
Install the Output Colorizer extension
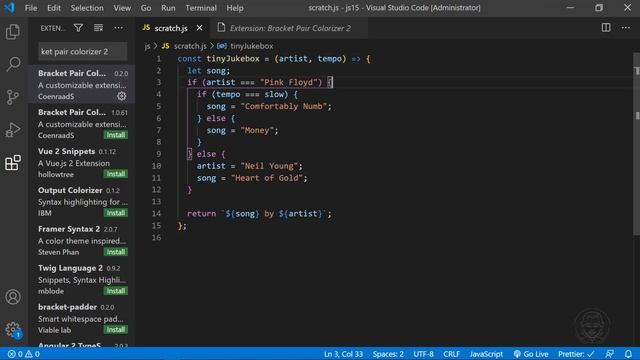[116, 213]
